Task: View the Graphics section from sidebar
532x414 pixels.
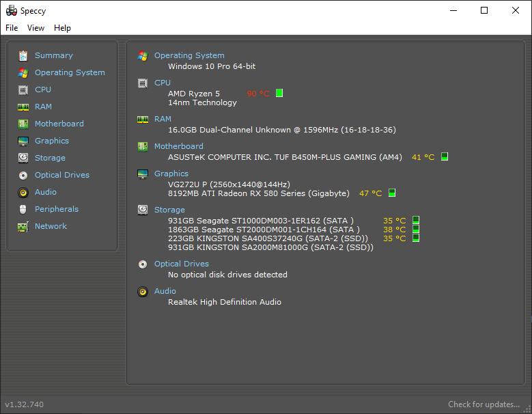Action: click(x=52, y=141)
